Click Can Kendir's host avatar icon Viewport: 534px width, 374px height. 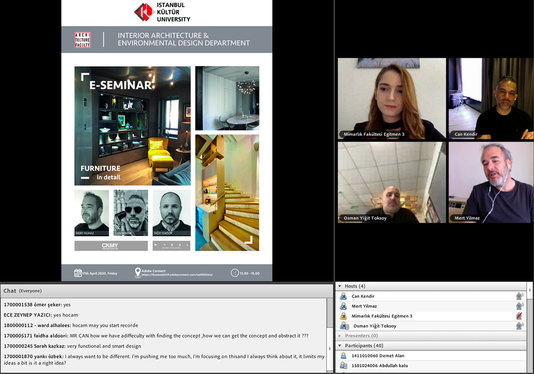click(343, 296)
